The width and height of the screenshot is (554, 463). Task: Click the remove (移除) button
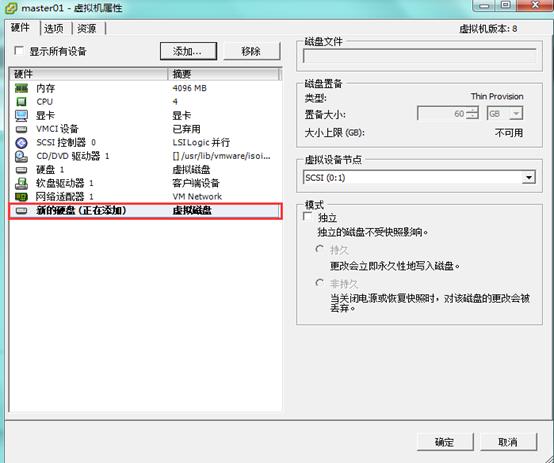click(252, 51)
